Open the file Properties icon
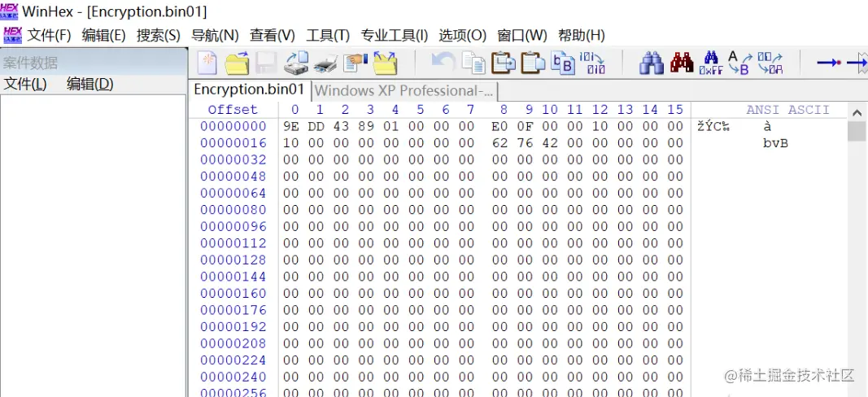Screen dimensions: 868x397 pyautogui.click(x=355, y=63)
